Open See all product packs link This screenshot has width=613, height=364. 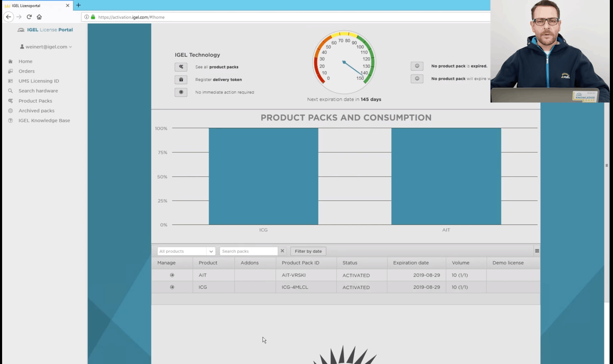point(217,67)
